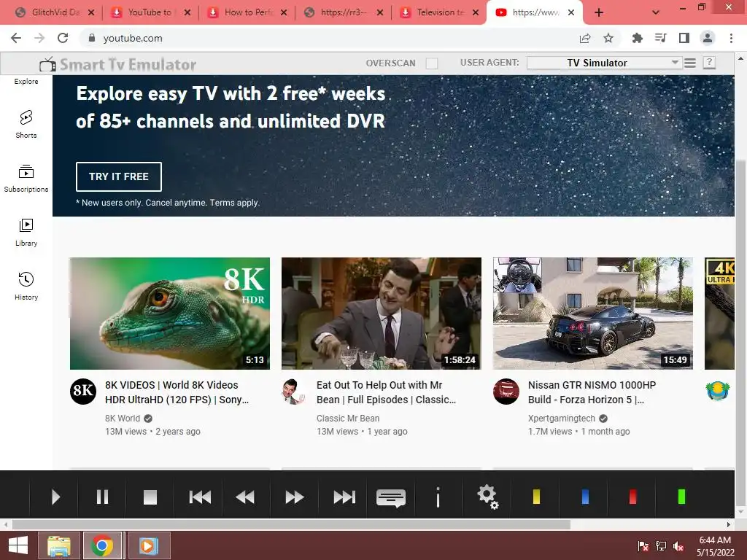Open 8K World channel name
Viewport: 747px width, 560px height.
click(123, 418)
